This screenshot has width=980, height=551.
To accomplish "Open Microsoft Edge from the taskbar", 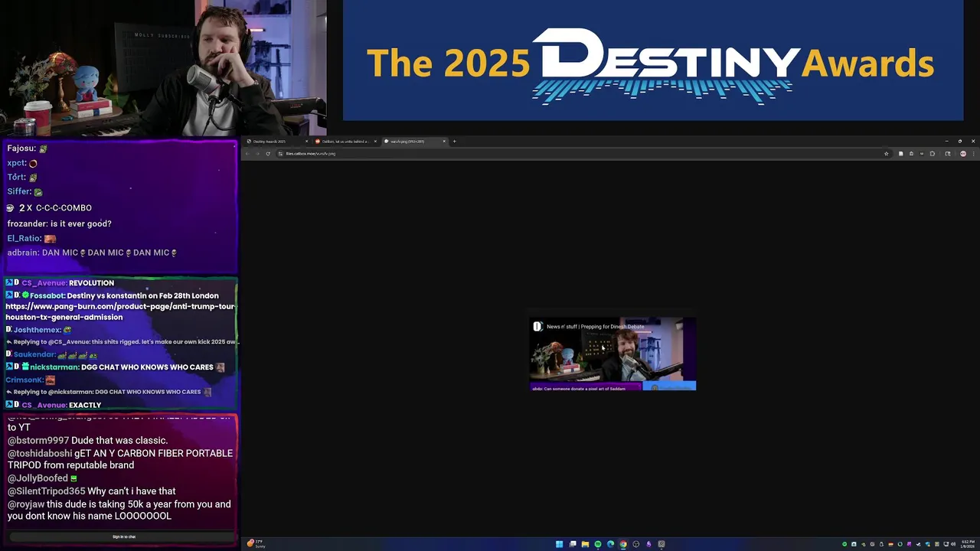I will pyautogui.click(x=610, y=544).
